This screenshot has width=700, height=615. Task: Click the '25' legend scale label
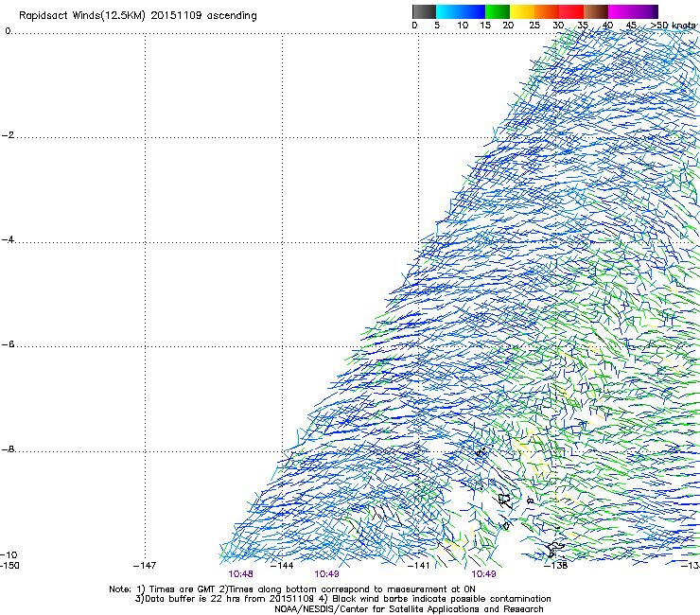click(534, 26)
